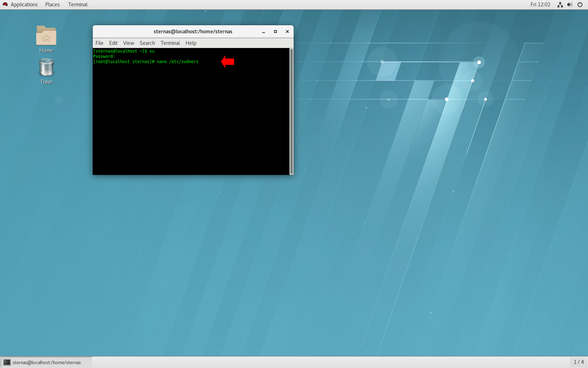
Task: Click the 'Trash' label under the bin icon
Action: tap(46, 82)
